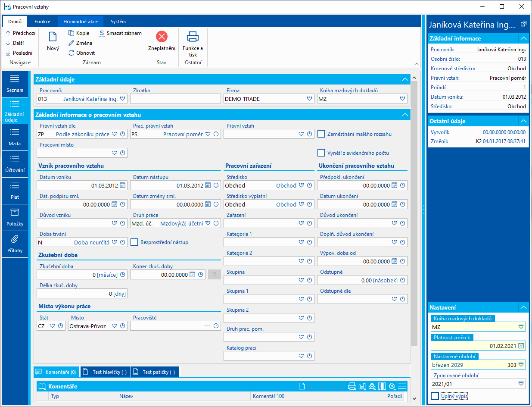Click question mark button by Konec zkuš. doby
Viewport: 532px width, 407px height.
215,274
